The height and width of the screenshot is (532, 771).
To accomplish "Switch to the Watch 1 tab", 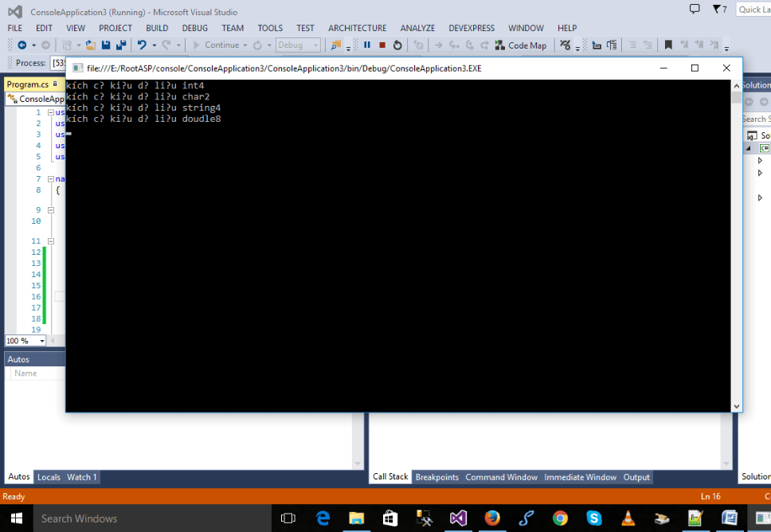I will tap(81, 477).
